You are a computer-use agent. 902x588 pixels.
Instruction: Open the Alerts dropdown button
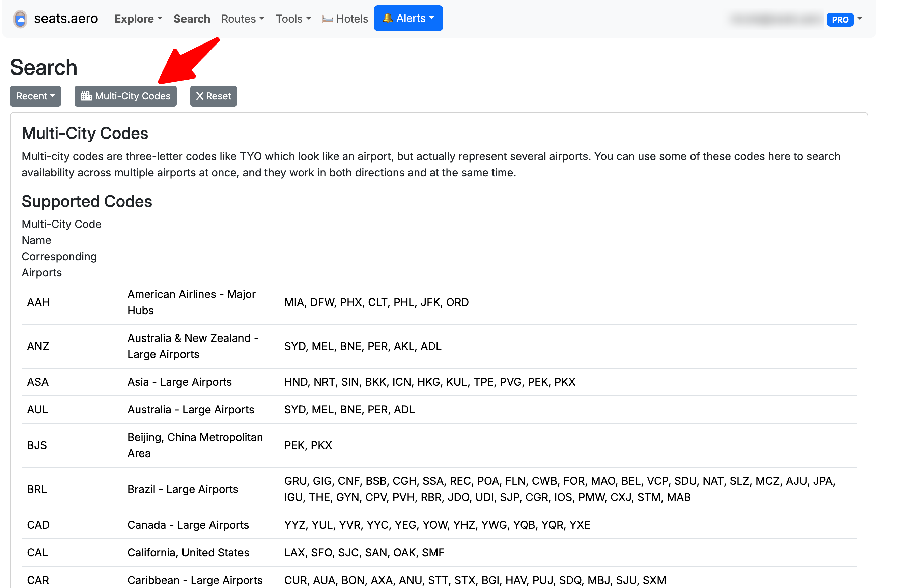coord(408,18)
